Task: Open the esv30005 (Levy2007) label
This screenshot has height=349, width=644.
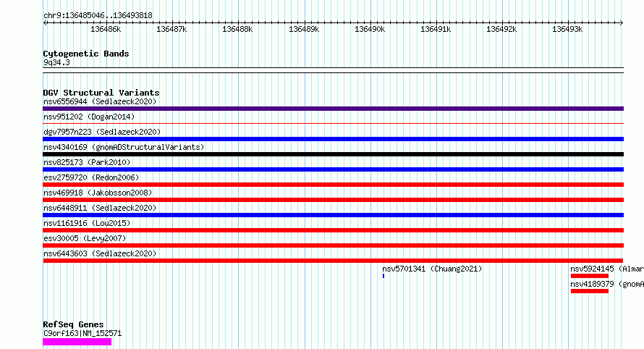Action: pos(85,238)
